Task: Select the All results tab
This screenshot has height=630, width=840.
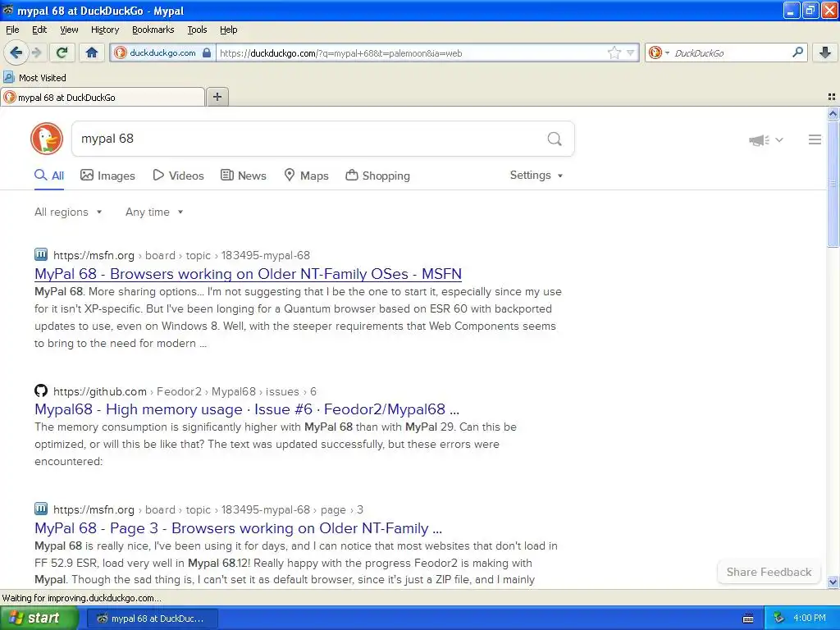Action: (49, 176)
